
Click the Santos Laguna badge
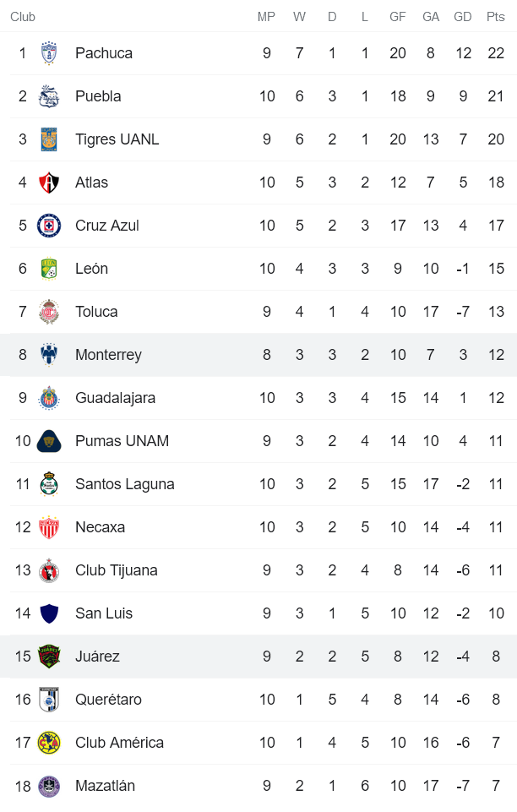(50, 483)
